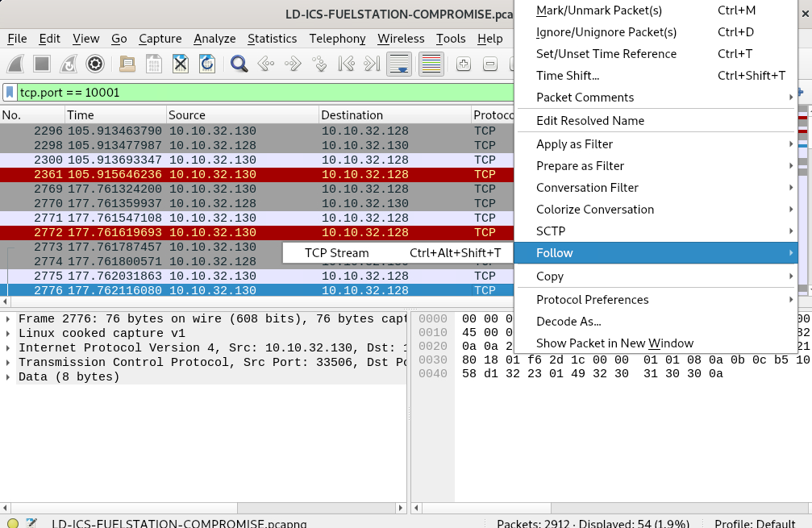Go to last packet icon
The image size is (812, 528).
[x=372, y=64]
